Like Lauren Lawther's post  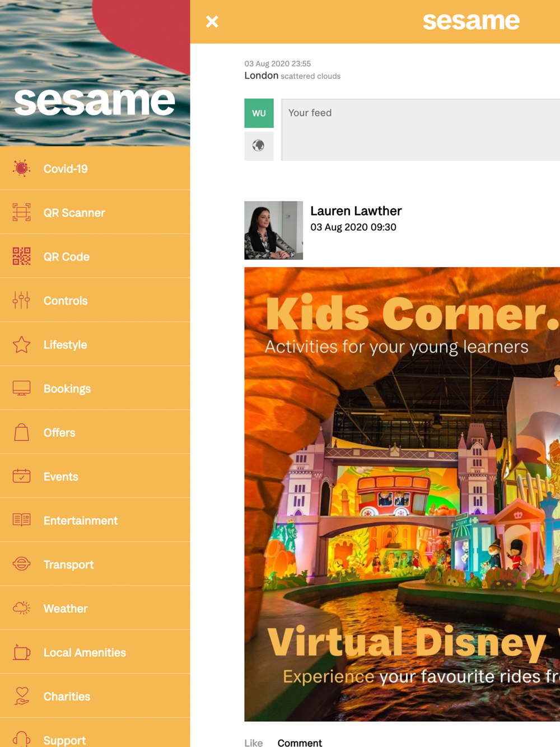[254, 743]
